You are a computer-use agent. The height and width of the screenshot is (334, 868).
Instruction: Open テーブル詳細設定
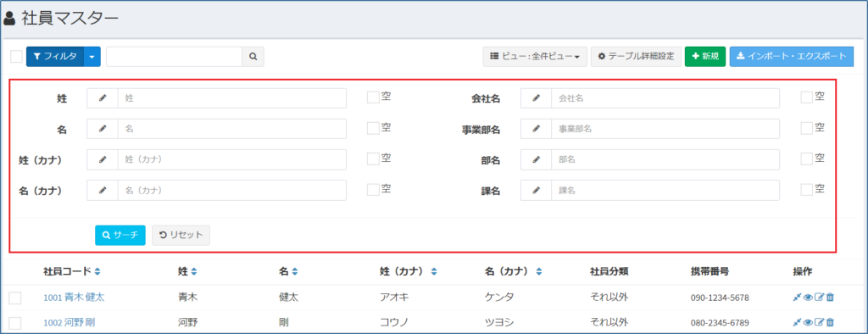[636, 57]
